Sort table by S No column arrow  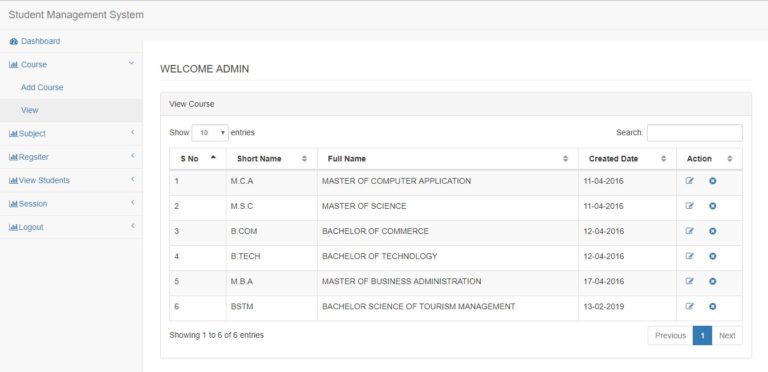click(x=213, y=158)
